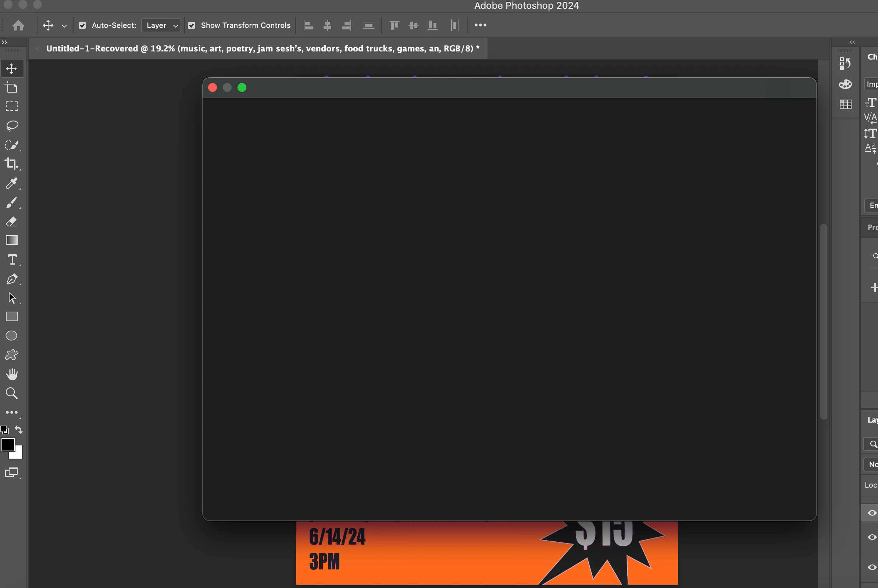This screenshot has height=588, width=878.
Task: Select the Crop tool
Action: (11, 164)
